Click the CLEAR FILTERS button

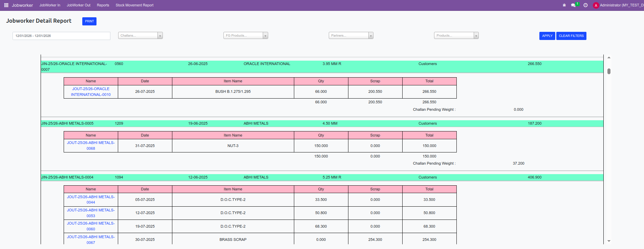coord(571,36)
